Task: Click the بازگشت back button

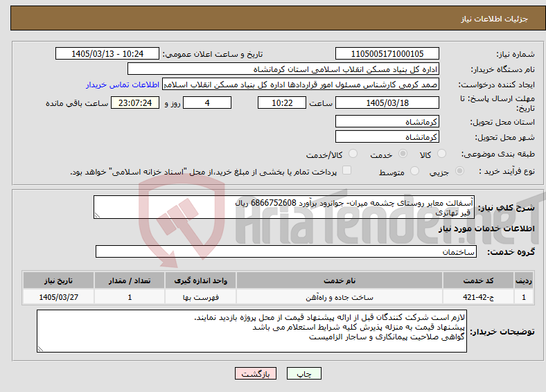Action: [256, 373]
